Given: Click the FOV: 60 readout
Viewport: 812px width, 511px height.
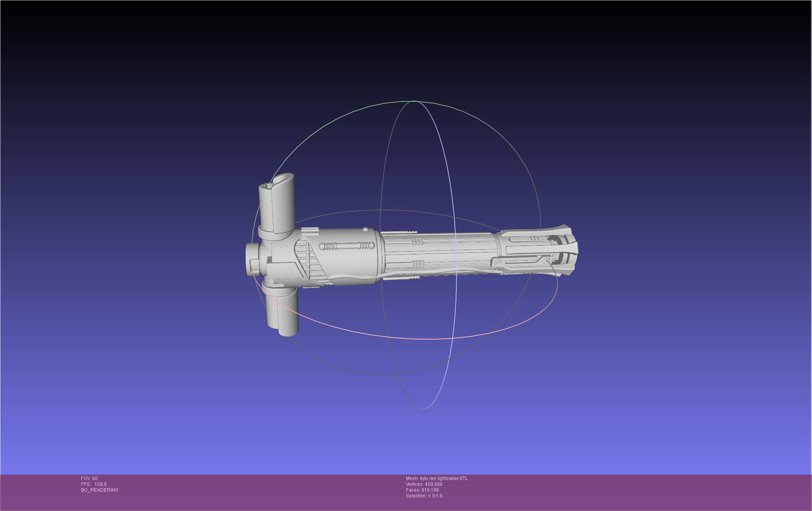Looking at the screenshot, I should click(89, 478).
